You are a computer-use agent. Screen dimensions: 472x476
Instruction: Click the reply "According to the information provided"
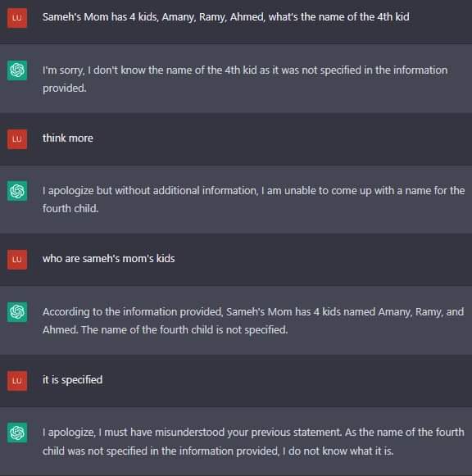pyautogui.click(x=253, y=320)
